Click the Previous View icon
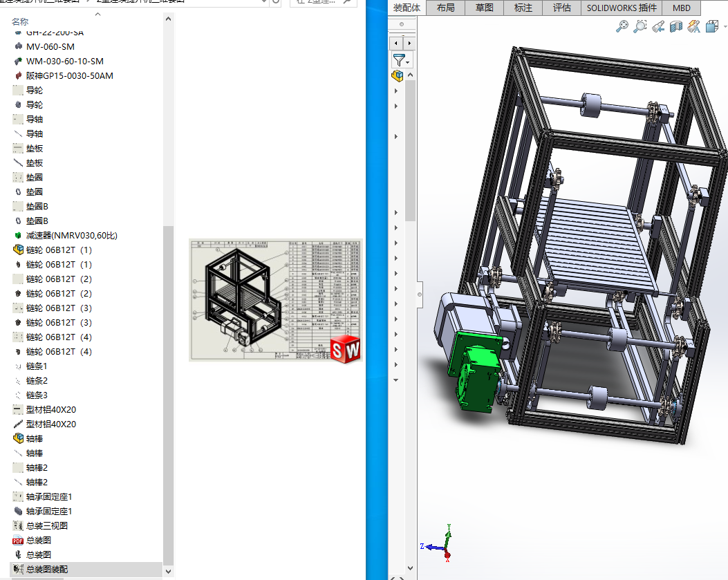The width and height of the screenshot is (728, 580). [x=658, y=27]
